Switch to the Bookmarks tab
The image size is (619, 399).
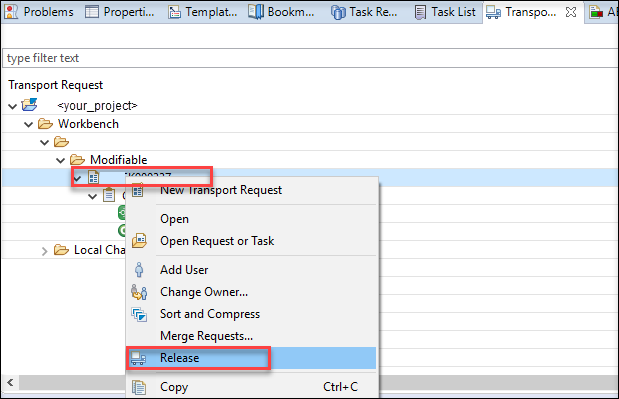coord(281,12)
